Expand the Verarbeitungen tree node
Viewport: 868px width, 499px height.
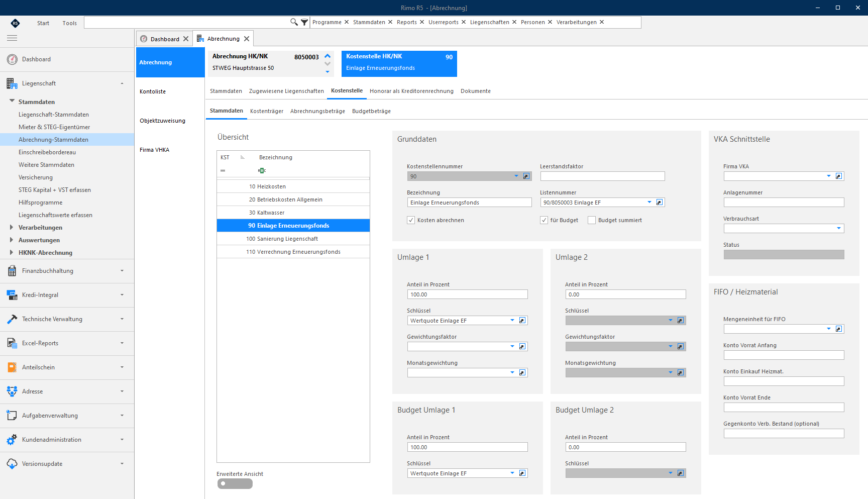[12, 228]
